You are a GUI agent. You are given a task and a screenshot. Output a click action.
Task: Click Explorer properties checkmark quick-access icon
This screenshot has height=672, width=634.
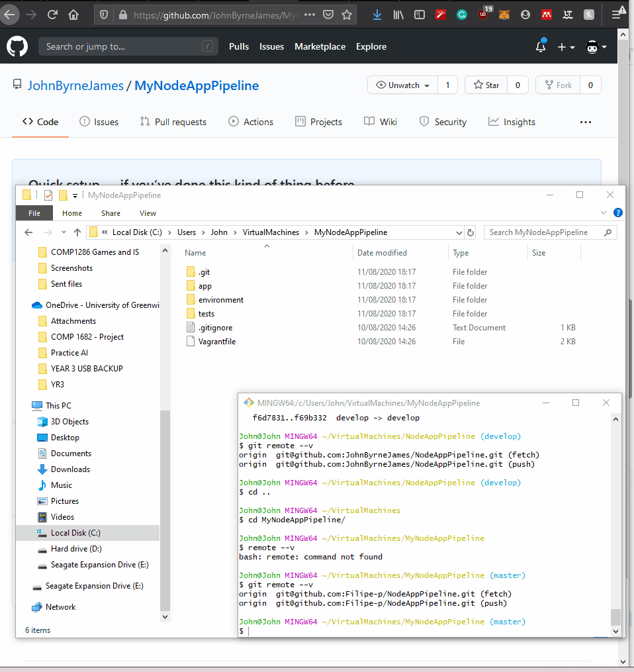point(48,195)
